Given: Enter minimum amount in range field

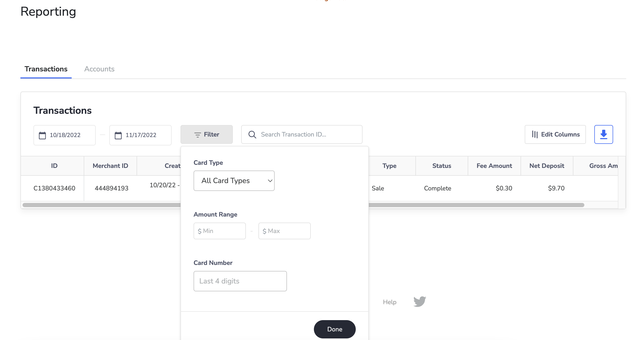Looking at the screenshot, I should [x=220, y=230].
